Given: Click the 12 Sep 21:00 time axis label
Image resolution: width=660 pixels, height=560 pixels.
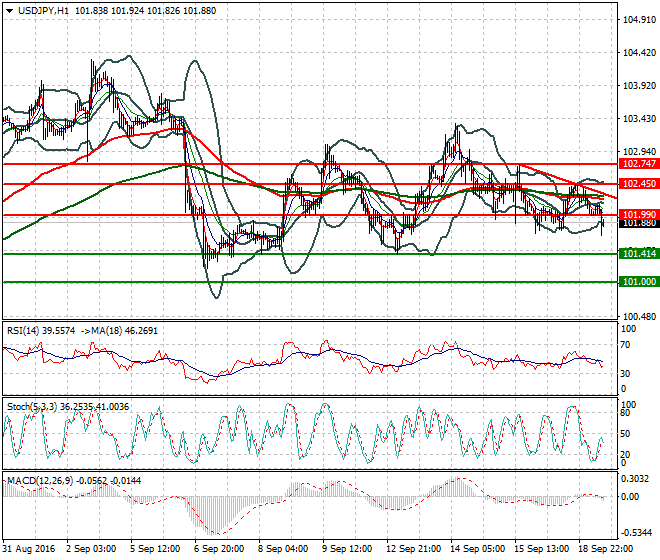Looking at the screenshot, I should tap(413, 549).
